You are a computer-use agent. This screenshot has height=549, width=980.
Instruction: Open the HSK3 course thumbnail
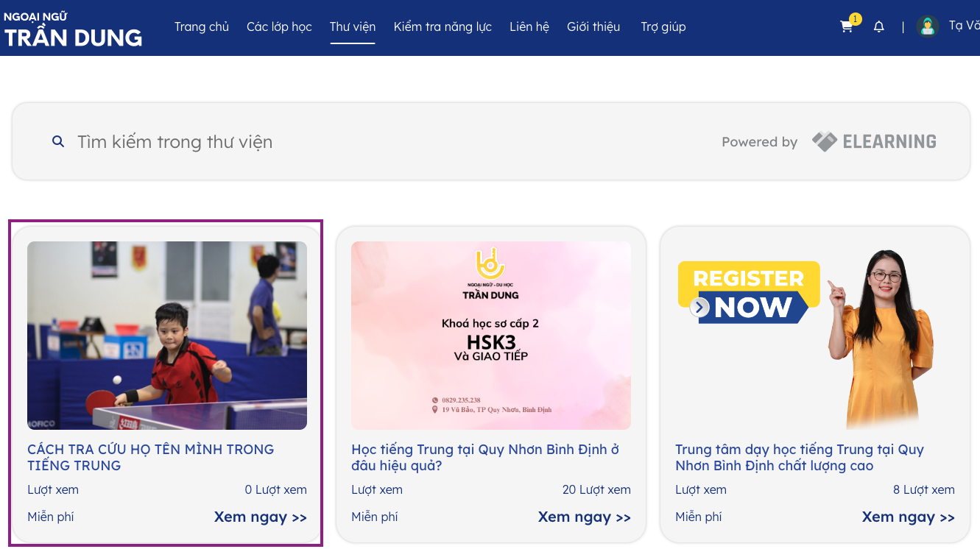[x=491, y=336]
